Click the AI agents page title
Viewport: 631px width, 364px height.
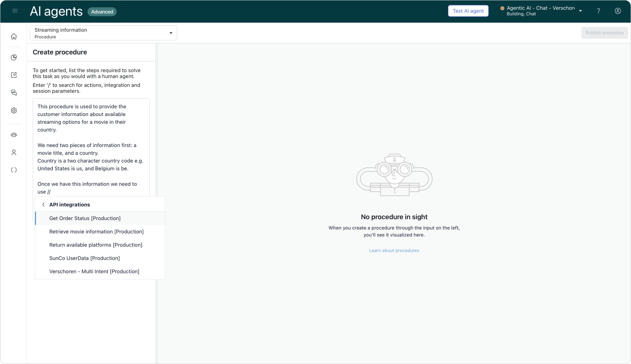point(56,12)
